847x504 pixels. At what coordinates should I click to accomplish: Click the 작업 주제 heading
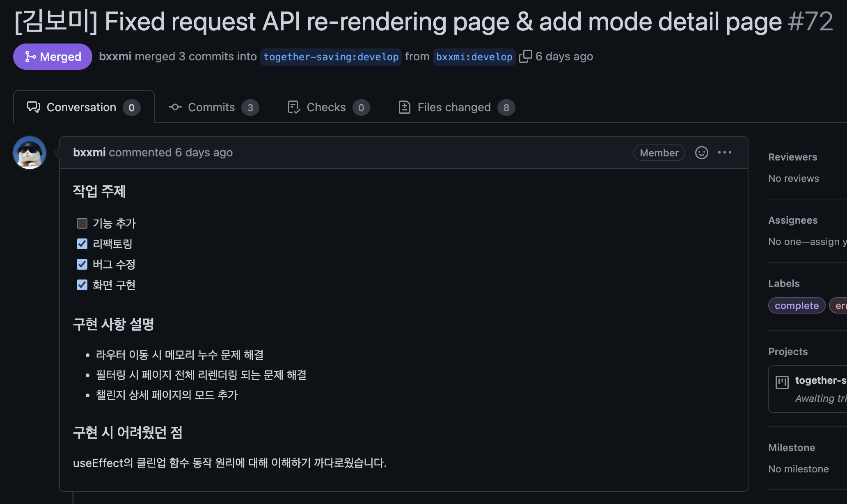pyautogui.click(x=99, y=191)
